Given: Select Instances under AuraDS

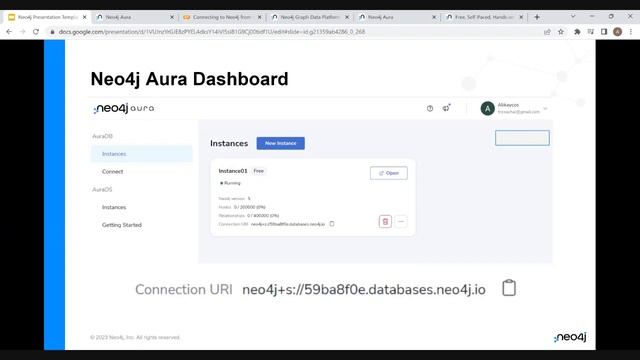Looking at the screenshot, I should [x=114, y=207].
